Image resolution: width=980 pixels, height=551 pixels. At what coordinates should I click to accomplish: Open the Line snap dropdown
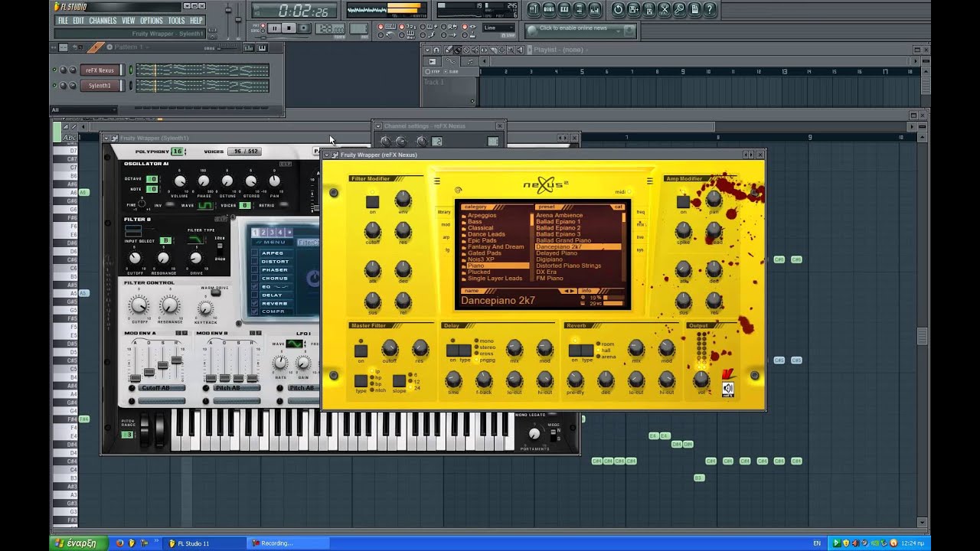[499, 28]
